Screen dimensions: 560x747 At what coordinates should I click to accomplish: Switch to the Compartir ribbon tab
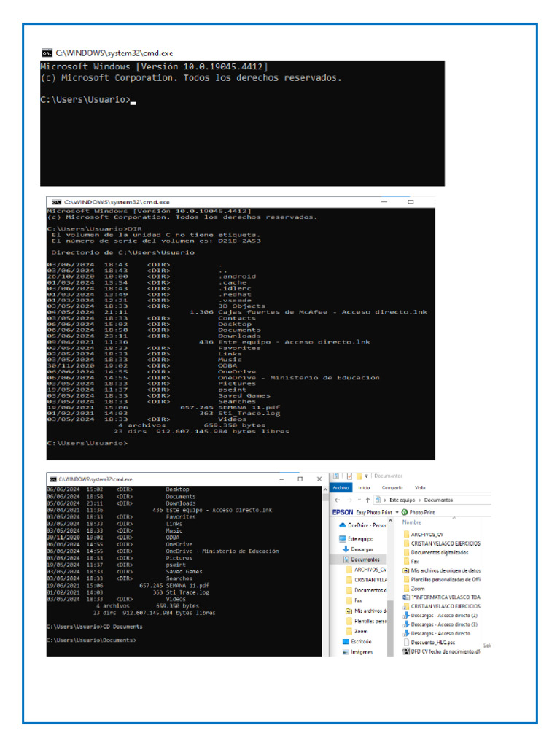click(x=392, y=487)
